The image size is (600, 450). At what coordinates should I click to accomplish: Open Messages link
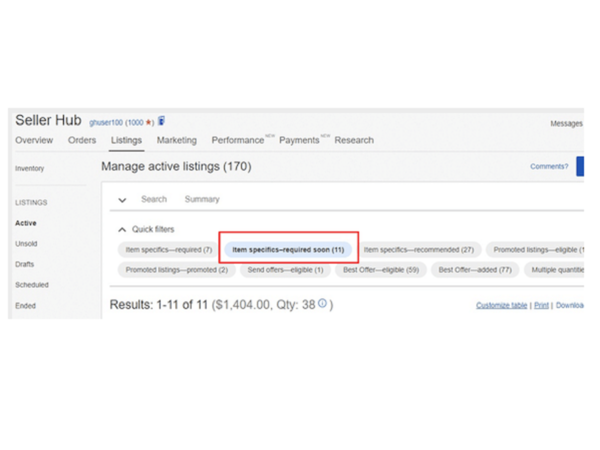566,123
